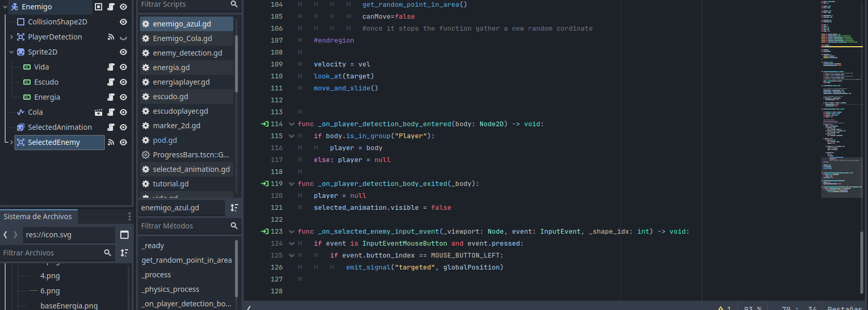
Task: Click signal connection icon on line 123
Action: coord(265,232)
